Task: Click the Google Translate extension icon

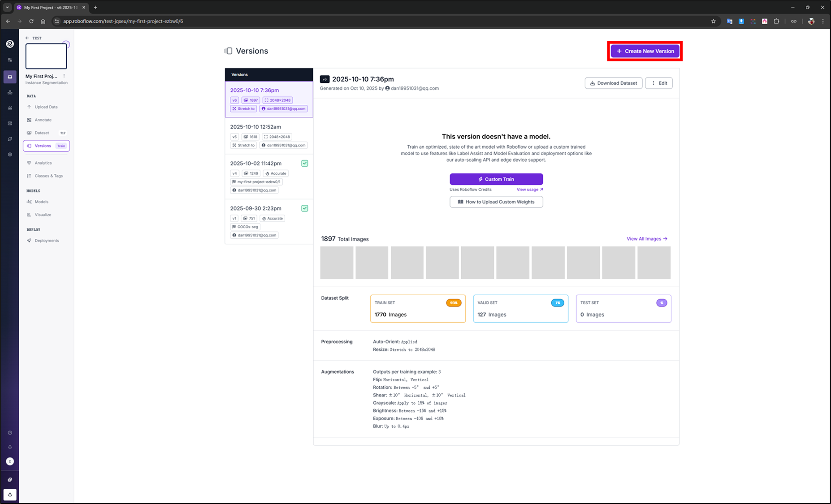Action: (730, 21)
